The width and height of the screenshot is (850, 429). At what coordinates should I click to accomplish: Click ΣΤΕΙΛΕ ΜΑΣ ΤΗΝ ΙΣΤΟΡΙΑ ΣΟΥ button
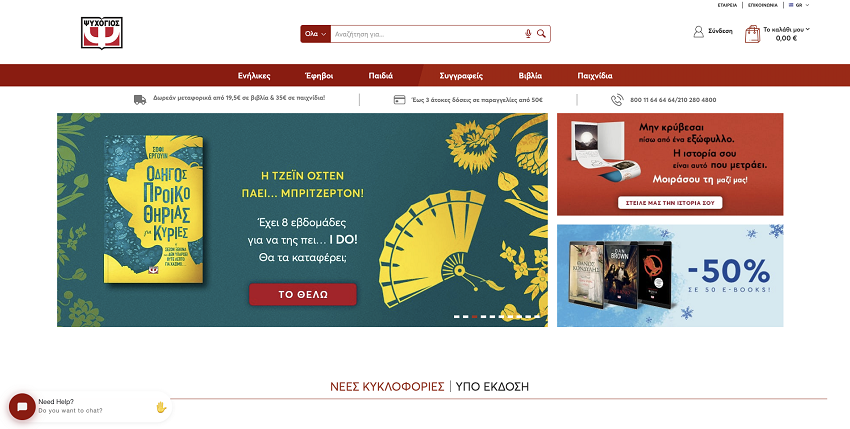(x=670, y=203)
